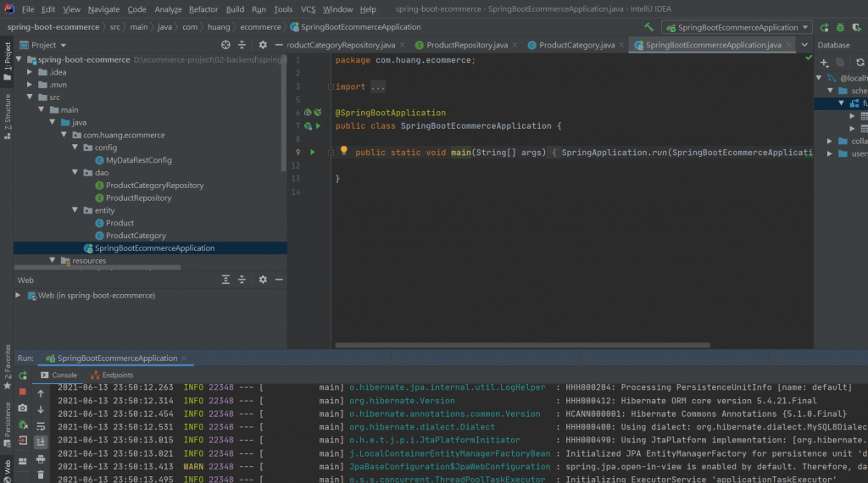Viewport: 868px width, 483px height.
Task: Click run gutter arrow beside main method
Action: (312, 152)
